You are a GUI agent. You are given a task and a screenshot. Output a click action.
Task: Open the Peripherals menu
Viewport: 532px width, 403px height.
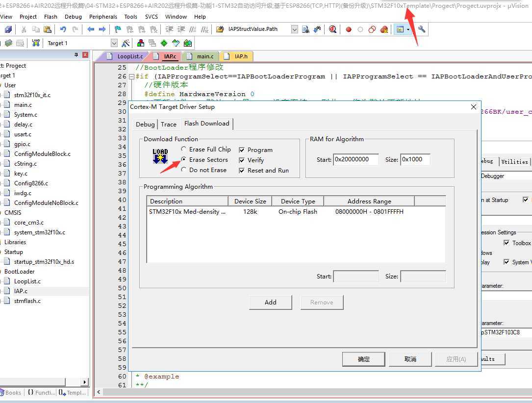103,17
